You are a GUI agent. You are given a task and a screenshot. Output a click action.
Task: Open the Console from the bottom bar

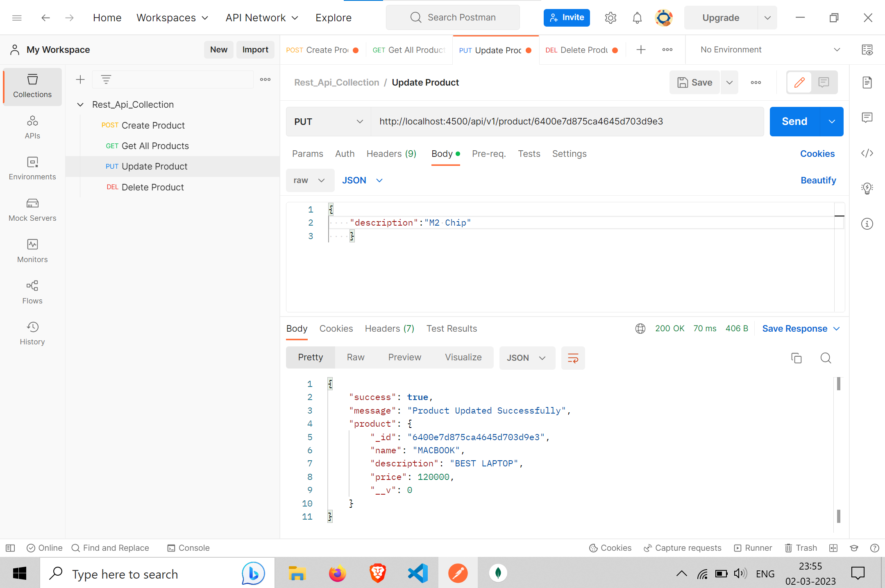point(188,547)
